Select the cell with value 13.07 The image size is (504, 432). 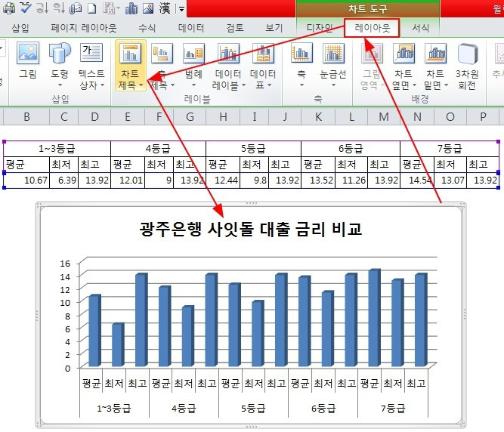coord(450,181)
